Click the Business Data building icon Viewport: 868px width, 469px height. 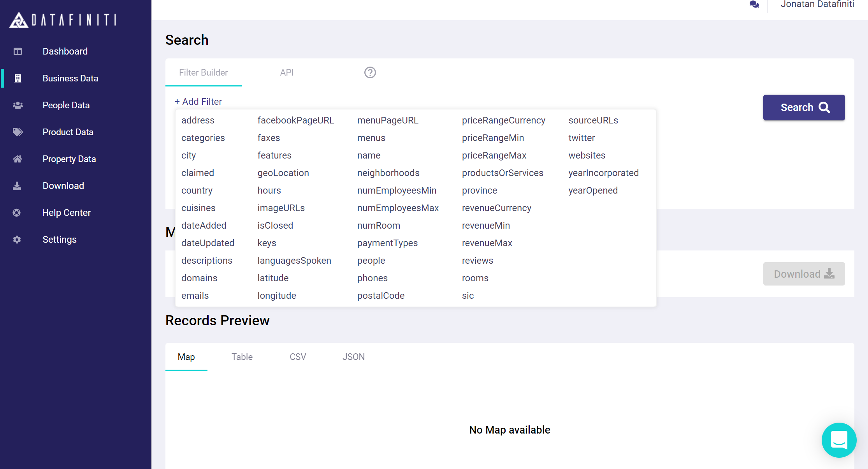pos(18,78)
